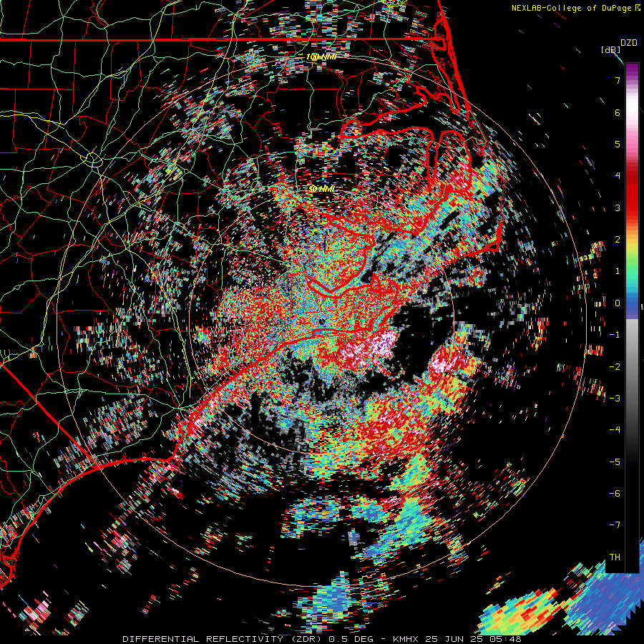
Task: Click the color scale value 1
Action: point(618,271)
